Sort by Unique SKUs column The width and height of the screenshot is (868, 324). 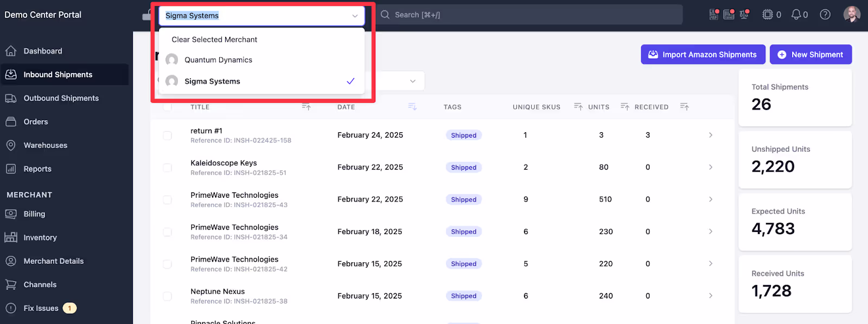point(578,107)
